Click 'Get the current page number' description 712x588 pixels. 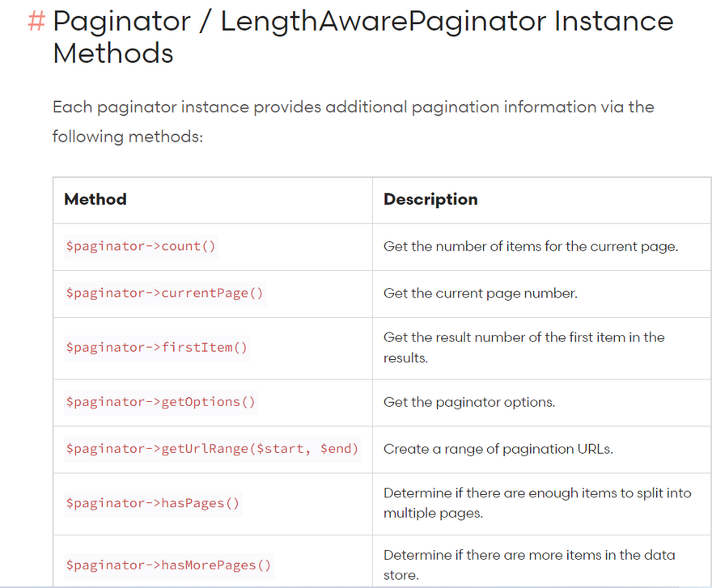click(x=481, y=294)
